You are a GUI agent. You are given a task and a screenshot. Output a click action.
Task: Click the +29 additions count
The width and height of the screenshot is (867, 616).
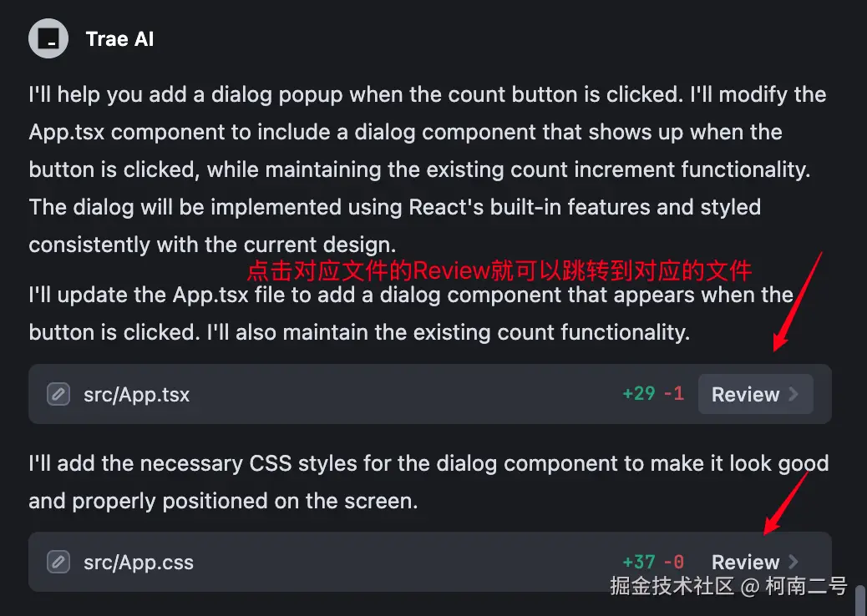point(639,393)
